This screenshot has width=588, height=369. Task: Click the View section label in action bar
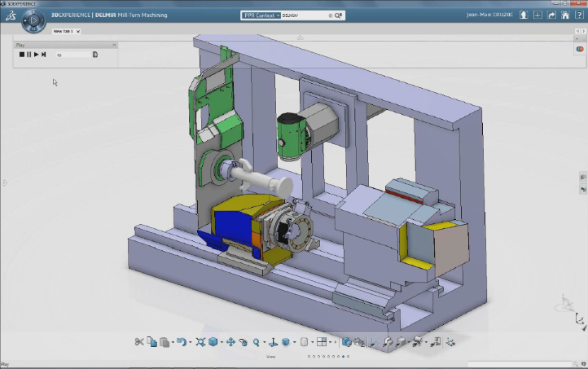click(x=270, y=356)
